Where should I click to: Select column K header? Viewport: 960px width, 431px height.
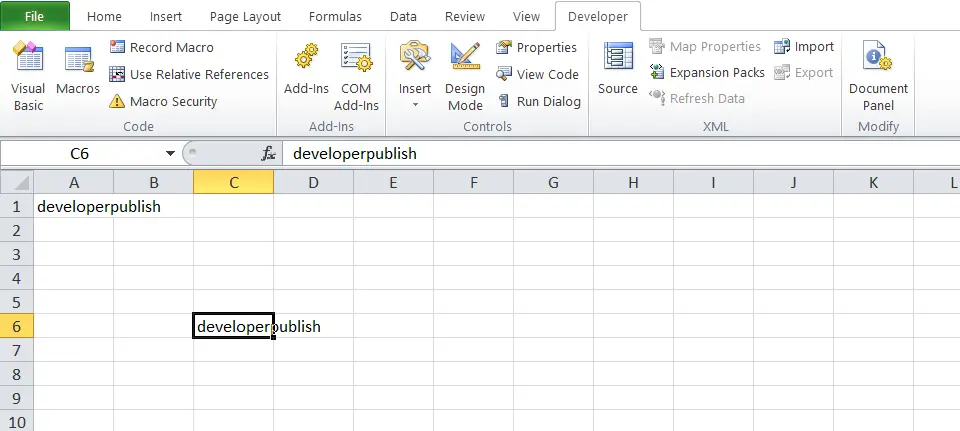(x=873, y=182)
